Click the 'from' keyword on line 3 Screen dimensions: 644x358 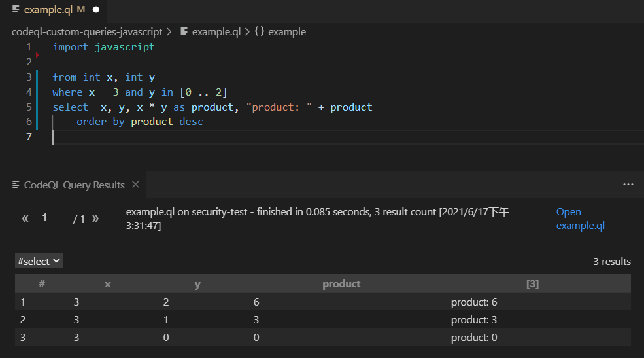[65, 77]
